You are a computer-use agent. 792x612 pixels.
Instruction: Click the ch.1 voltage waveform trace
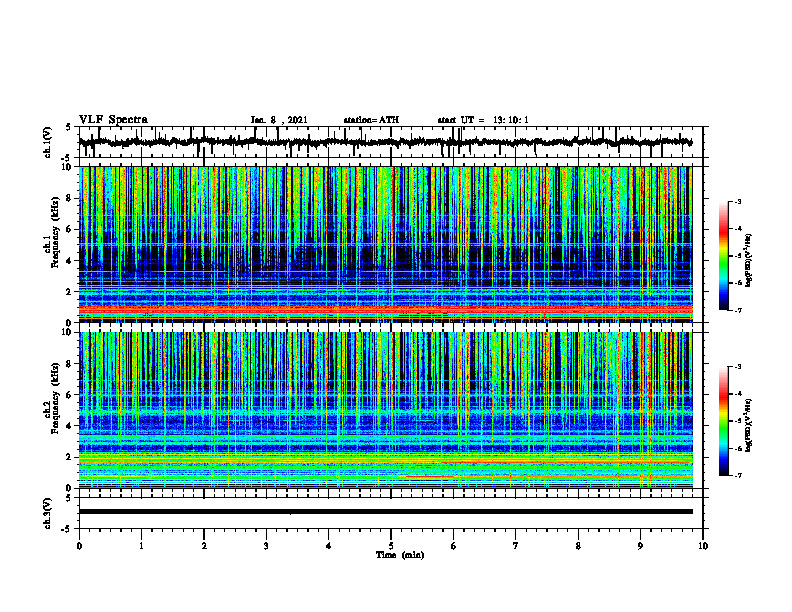[386, 142]
